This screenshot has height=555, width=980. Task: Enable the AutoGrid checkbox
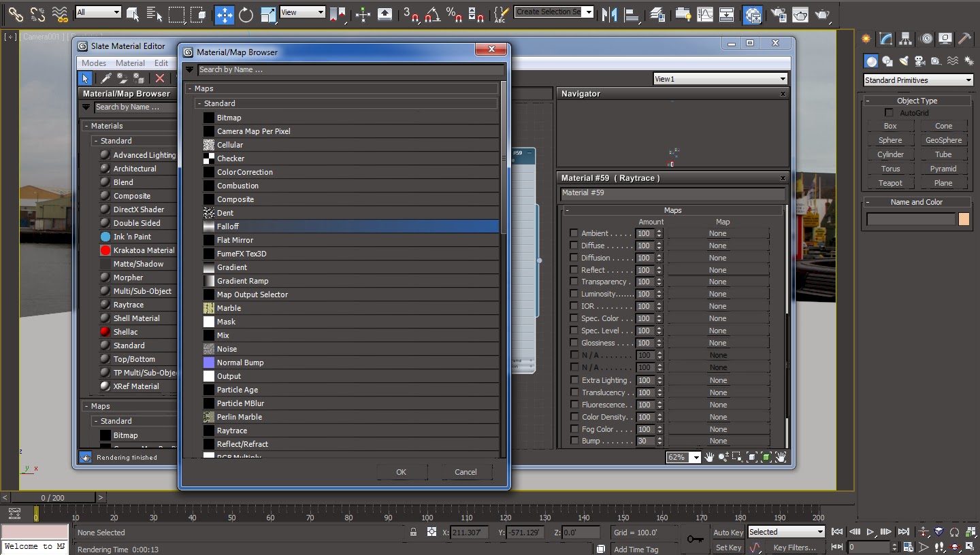pyautogui.click(x=889, y=112)
